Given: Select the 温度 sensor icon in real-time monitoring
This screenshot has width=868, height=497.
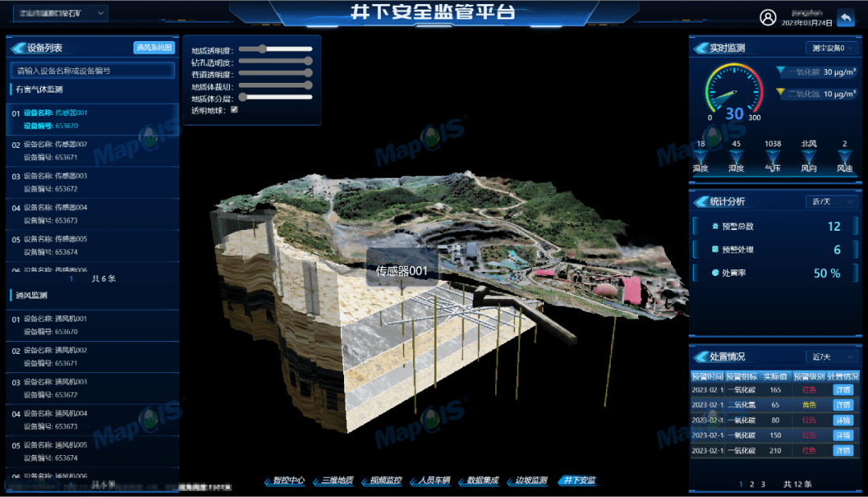Looking at the screenshot, I should tap(700, 154).
